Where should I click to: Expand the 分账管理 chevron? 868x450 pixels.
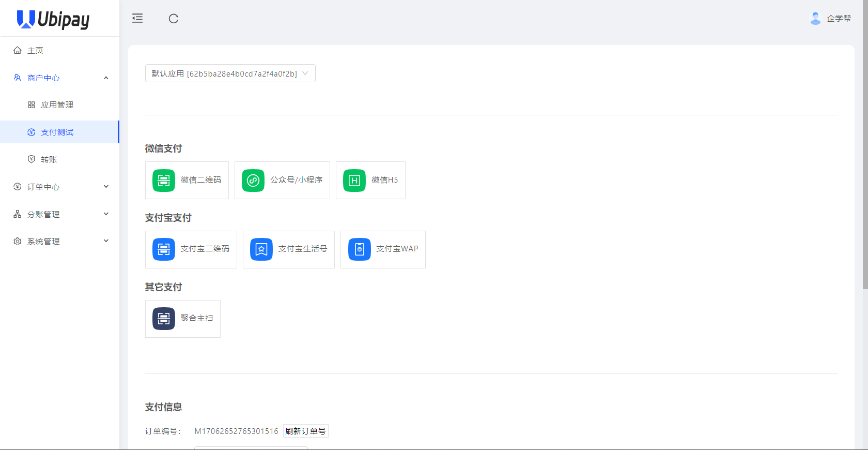(106, 214)
